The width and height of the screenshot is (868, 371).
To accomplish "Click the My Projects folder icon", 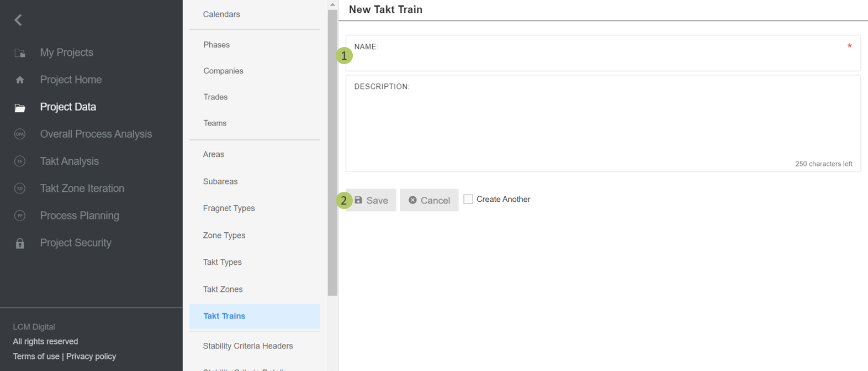I will (20, 53).
